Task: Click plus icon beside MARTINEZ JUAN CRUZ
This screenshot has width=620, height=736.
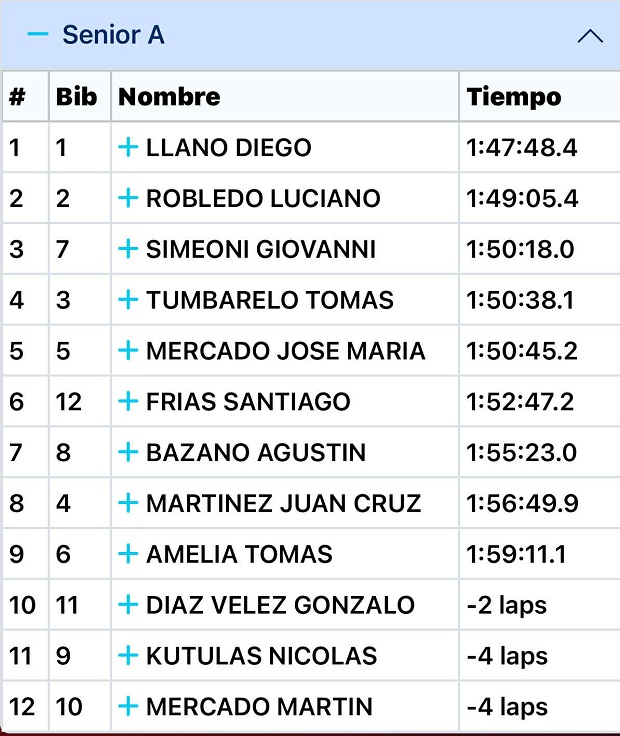Action: click(x=128, y=503)
